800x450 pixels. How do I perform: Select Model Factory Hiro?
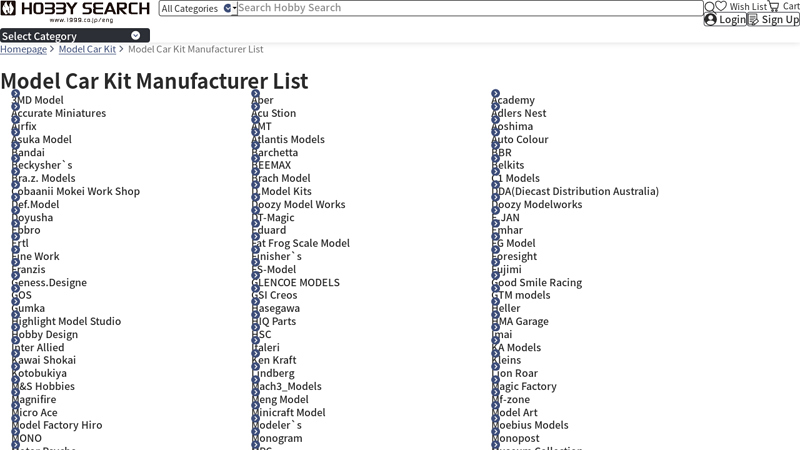(x=57, y=425)
